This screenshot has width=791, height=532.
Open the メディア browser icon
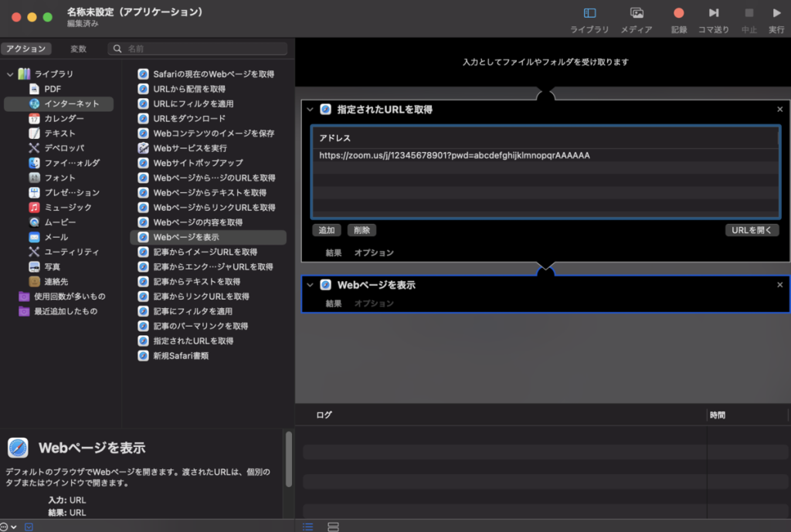(x=637, y=14)
